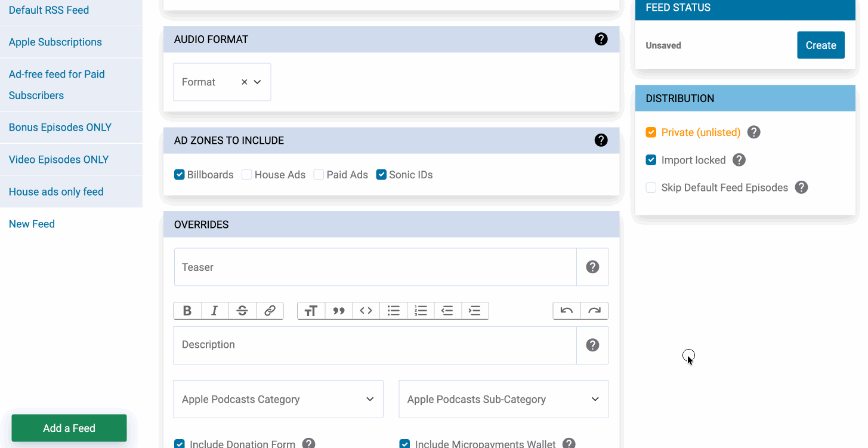Toggle bold formatting in editor toolbar

pos(187,311)
